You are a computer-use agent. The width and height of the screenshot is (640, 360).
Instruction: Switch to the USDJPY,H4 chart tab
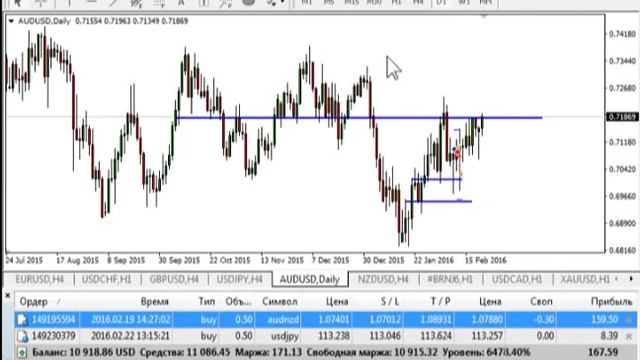240,280
